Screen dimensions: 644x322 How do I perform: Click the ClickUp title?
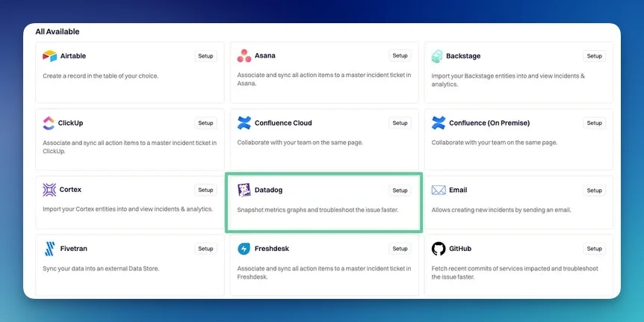(71, 123)
